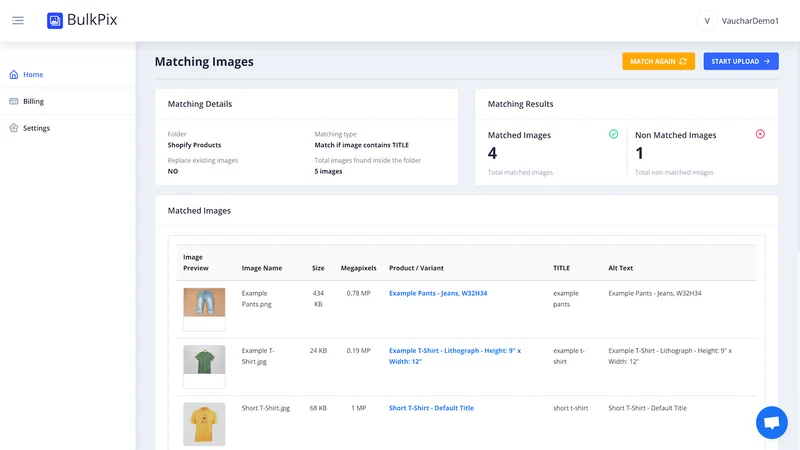Click the Image Preview column header
Screen dimensions: 800x450
tap(196, 262)
